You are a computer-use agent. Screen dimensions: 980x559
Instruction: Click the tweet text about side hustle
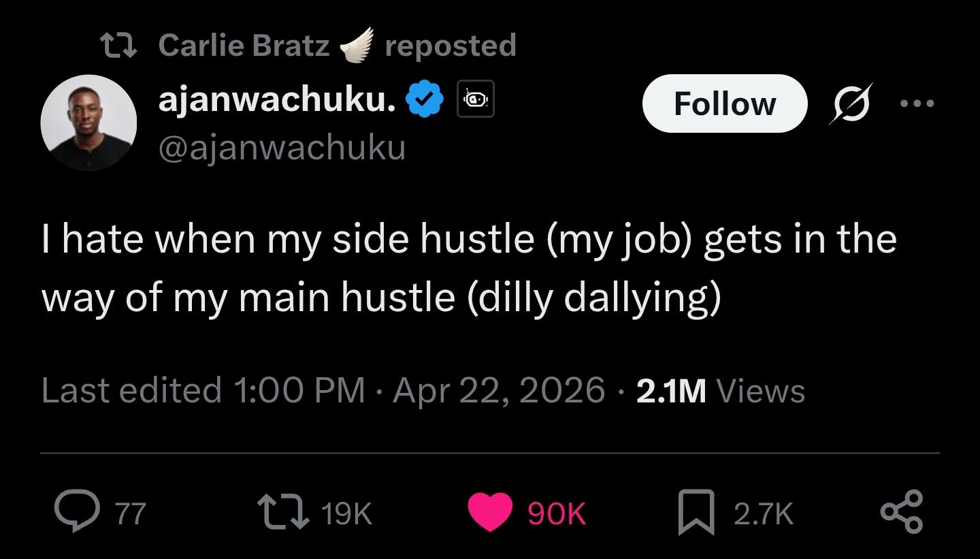[x=468, y=268]
